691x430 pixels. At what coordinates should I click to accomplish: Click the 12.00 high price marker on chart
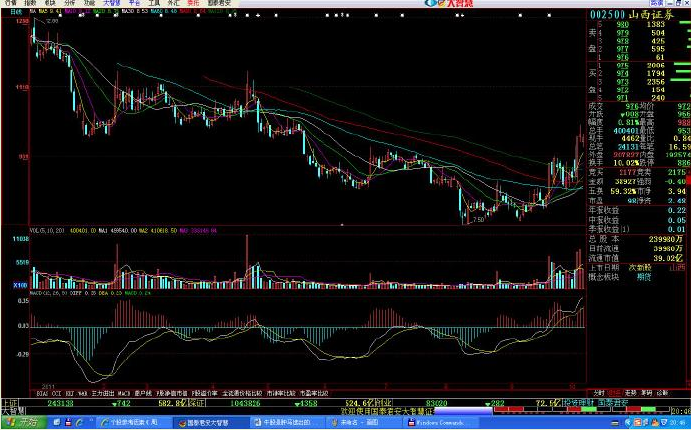pos(52,21)
